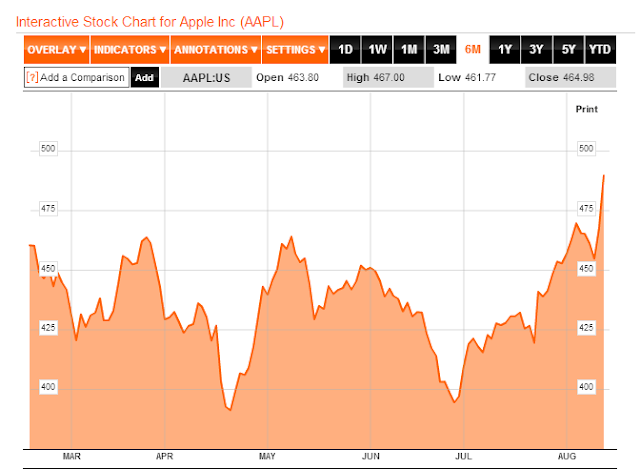Click the APR label on the time axis
Image resolution: width=640 pixels, height=469 pixels.
pyautogui.click(x=164, y=456)
